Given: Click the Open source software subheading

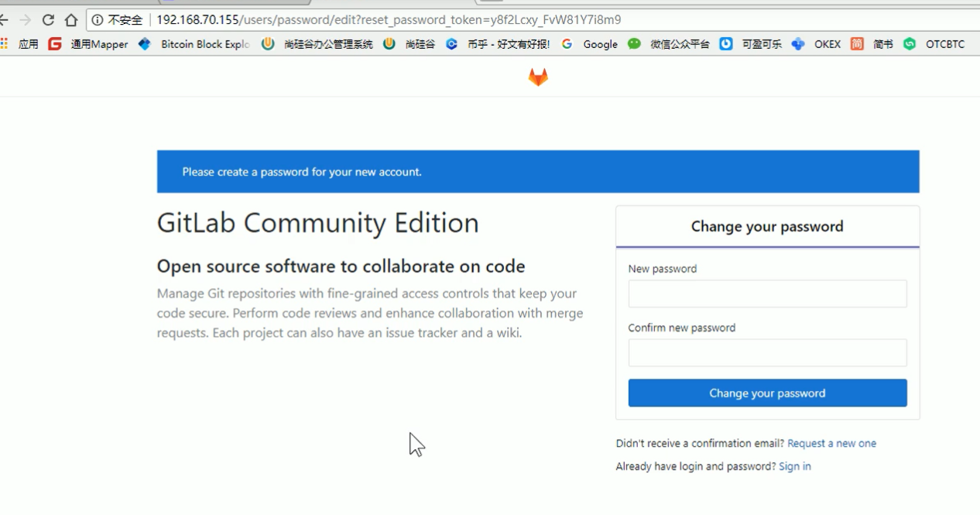Looking at the screenshot, I should coord(341,266).
